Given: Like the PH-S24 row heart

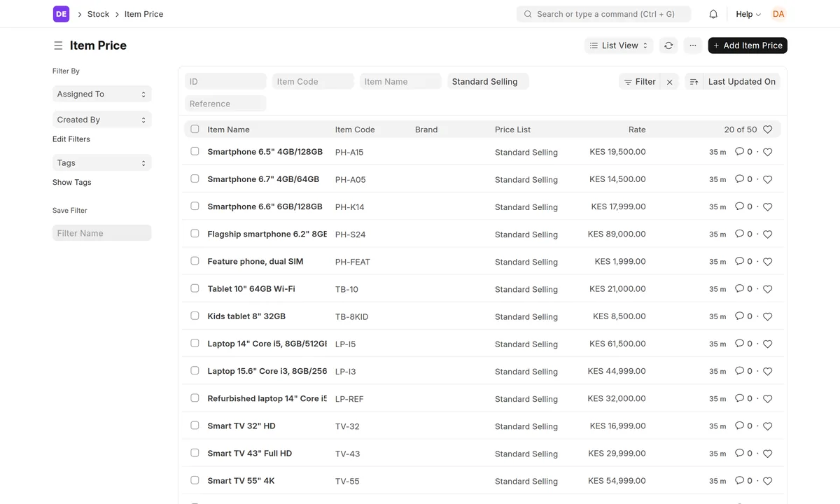Looking at the screenshot, I should point(767,234).
